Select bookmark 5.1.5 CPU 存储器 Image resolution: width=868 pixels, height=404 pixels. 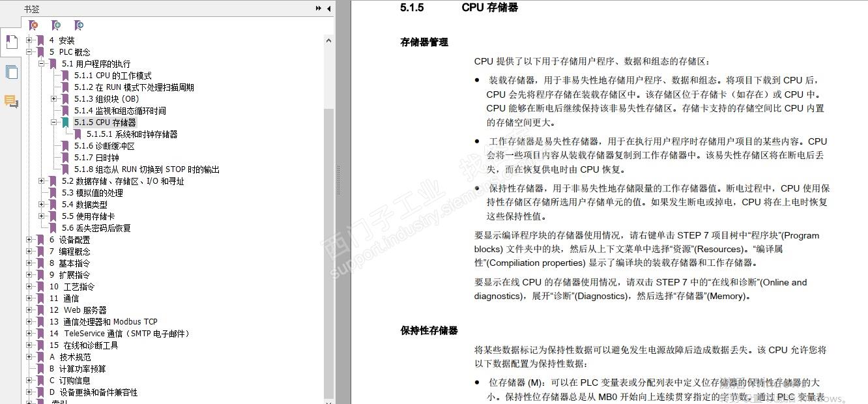105,123
